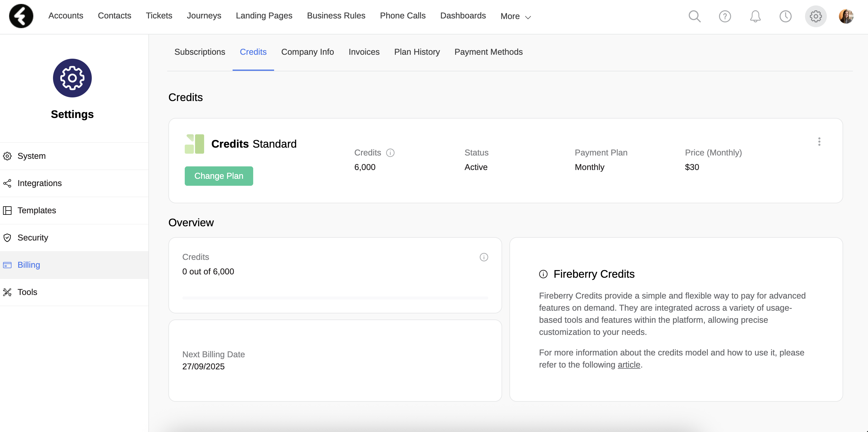Open the Landing Pages menu
The image size is (868, 432).
(x=264, y=16)
